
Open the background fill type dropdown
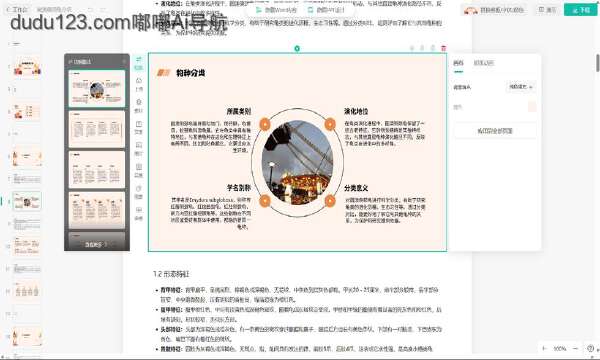point(520,87)
